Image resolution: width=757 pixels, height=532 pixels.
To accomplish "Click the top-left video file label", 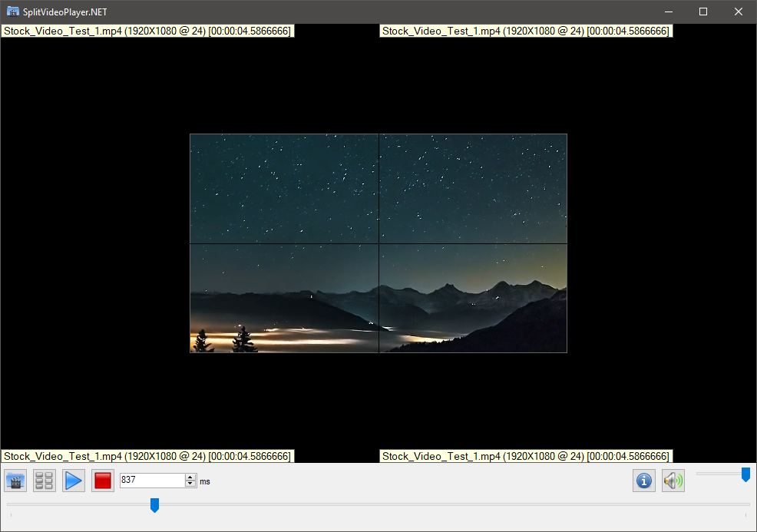I will coord(147,31).
